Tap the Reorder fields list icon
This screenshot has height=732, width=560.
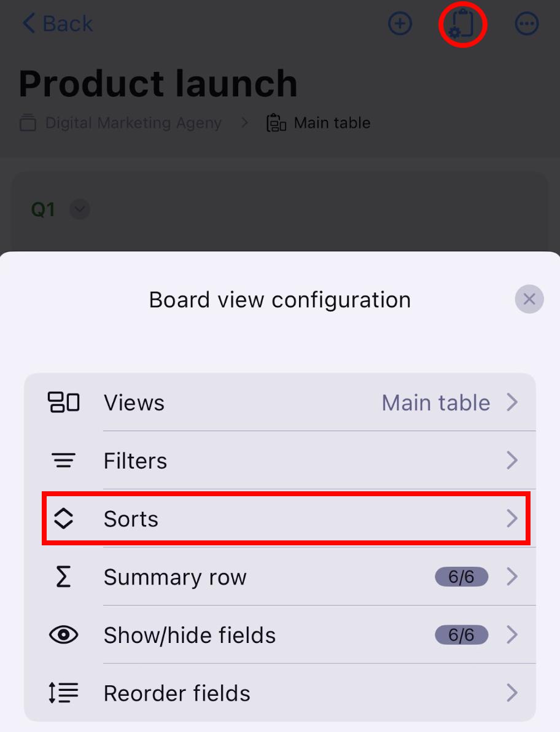tap(64, 693)
